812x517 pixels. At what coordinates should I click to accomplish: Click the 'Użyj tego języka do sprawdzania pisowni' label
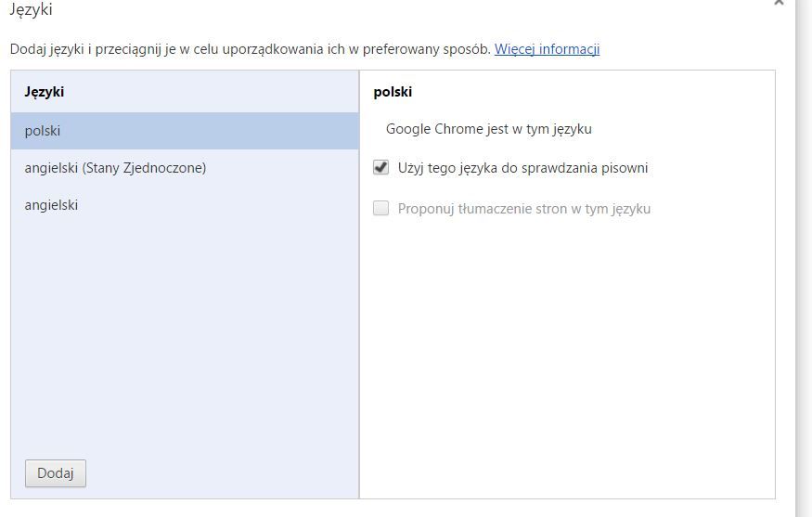522,168
